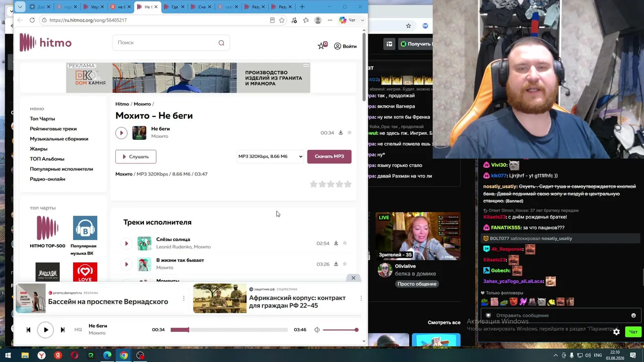Download the Слёзы солнца track

[336, 243]
